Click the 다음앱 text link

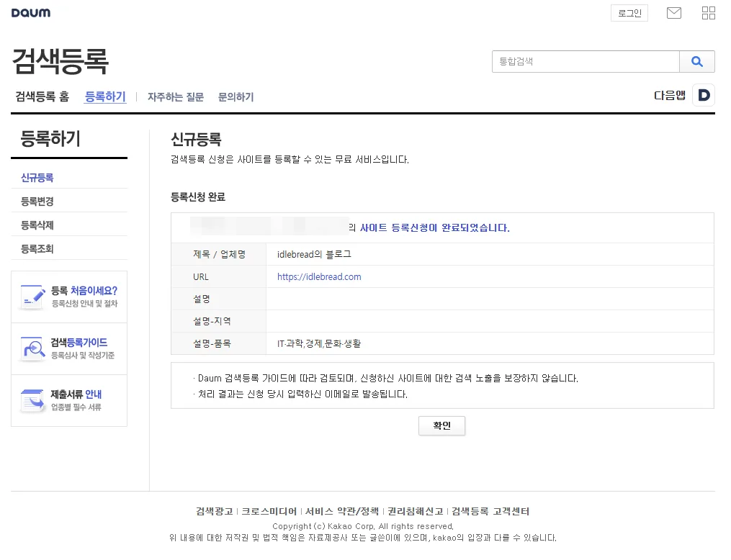pos(670,96)
